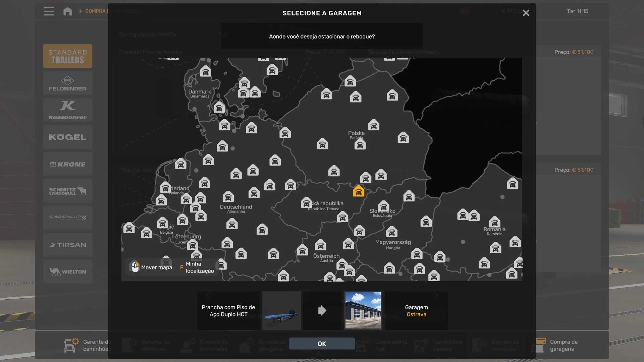
Task: Choose the Kögel brand logo
Action: click(67, 137)
